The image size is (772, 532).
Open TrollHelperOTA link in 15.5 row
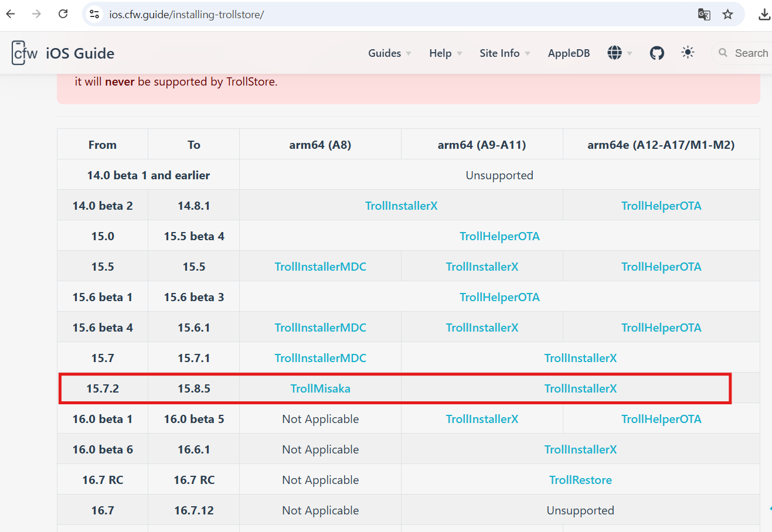pyautogui.click(x=661, y=267)
